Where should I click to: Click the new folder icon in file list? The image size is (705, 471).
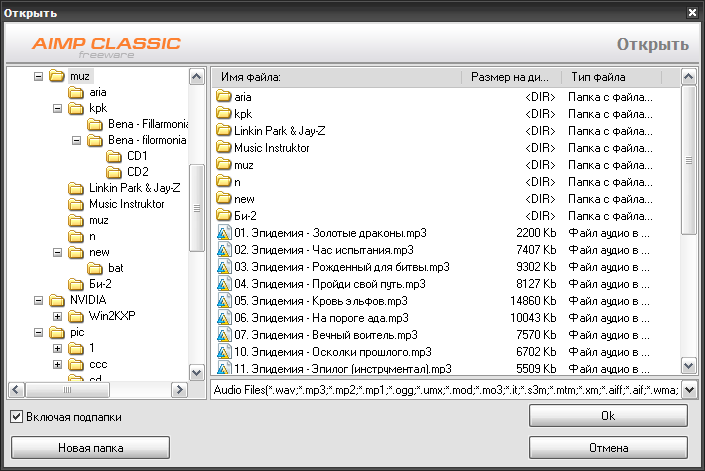(x=223, y=198)
